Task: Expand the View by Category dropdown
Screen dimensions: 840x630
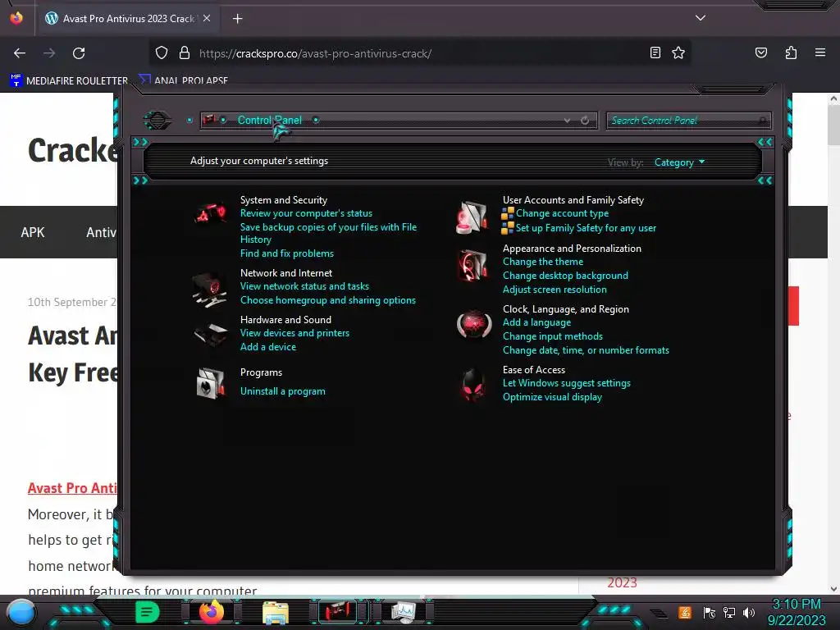Action: point(679,162)
